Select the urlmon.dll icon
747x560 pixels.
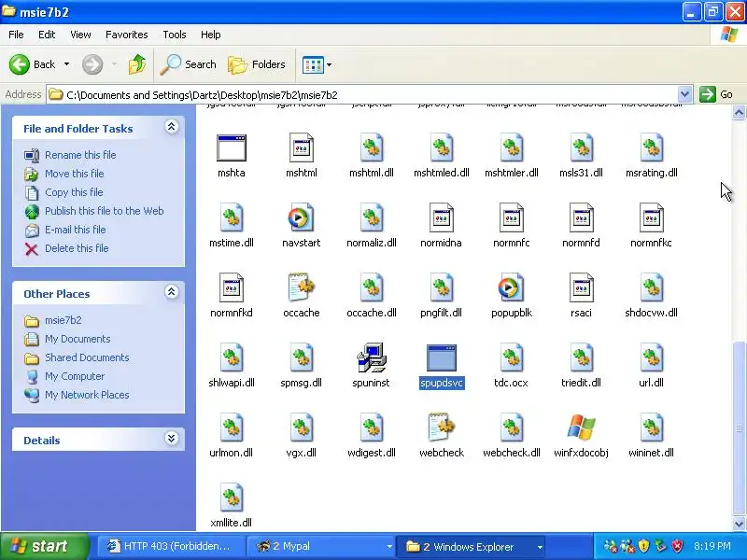tap(232, 427)
